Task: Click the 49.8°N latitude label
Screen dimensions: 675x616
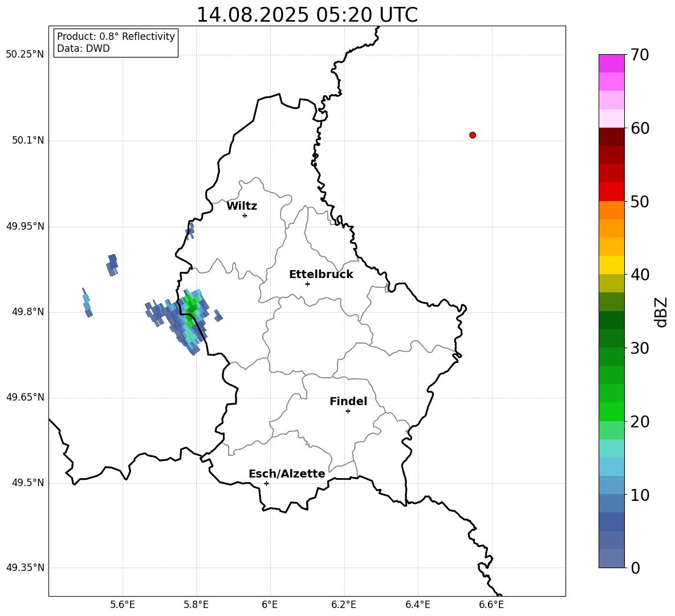Action: click(x=28, y=312)
